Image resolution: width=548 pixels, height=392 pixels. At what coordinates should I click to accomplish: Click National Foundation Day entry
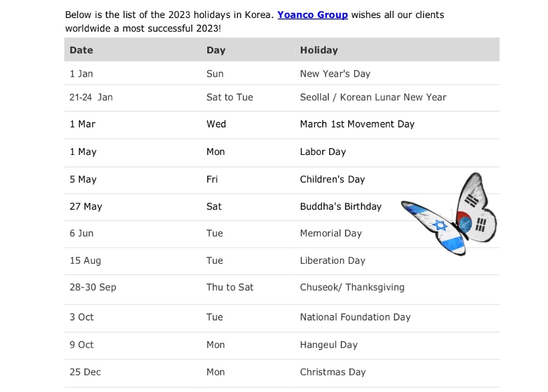tap(356, 317)
